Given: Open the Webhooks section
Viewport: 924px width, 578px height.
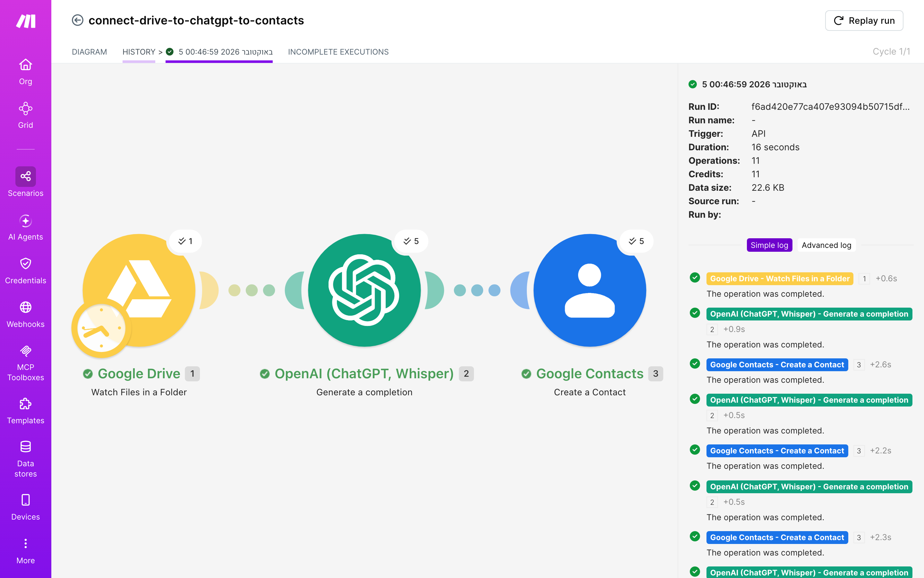Looking at the screenshot, I should click(x=26, y=315).
